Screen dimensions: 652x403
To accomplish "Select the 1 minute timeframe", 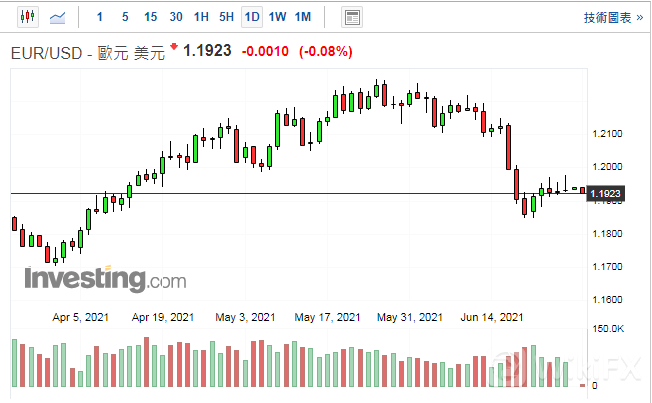I will coord(99,17).
